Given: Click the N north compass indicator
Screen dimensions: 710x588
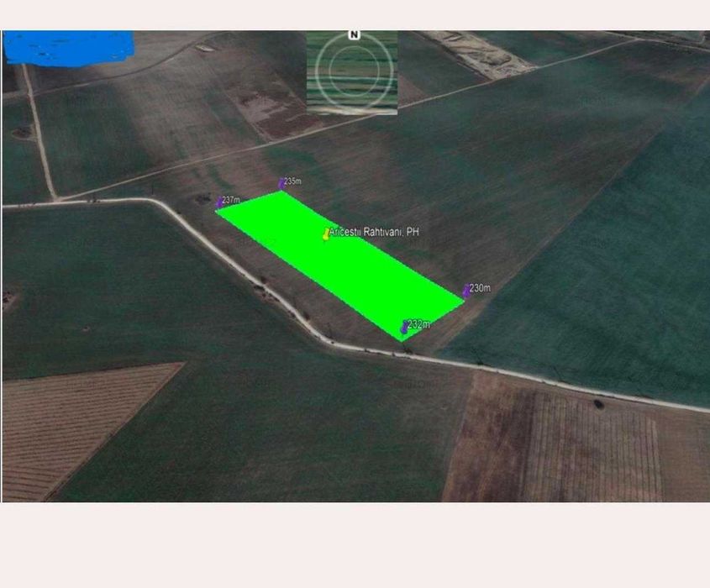Looking at the screenshot, I should pyautogui.click(x=354, y=34).
